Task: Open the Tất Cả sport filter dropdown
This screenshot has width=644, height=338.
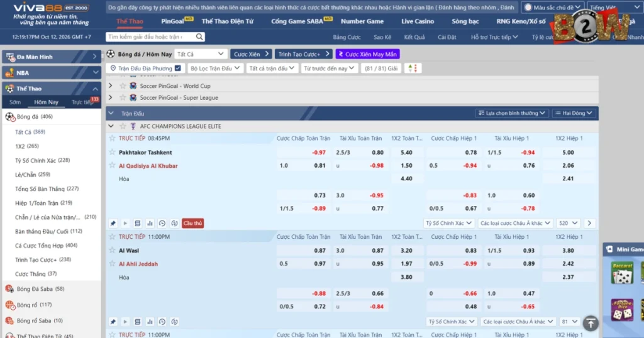Action: (201, 54)
